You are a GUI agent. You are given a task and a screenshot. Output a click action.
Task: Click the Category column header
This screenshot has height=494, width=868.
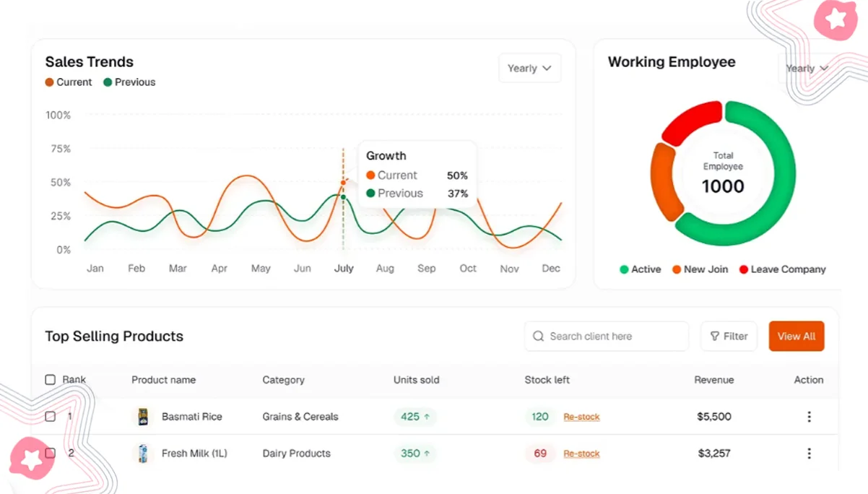(283, 380)
